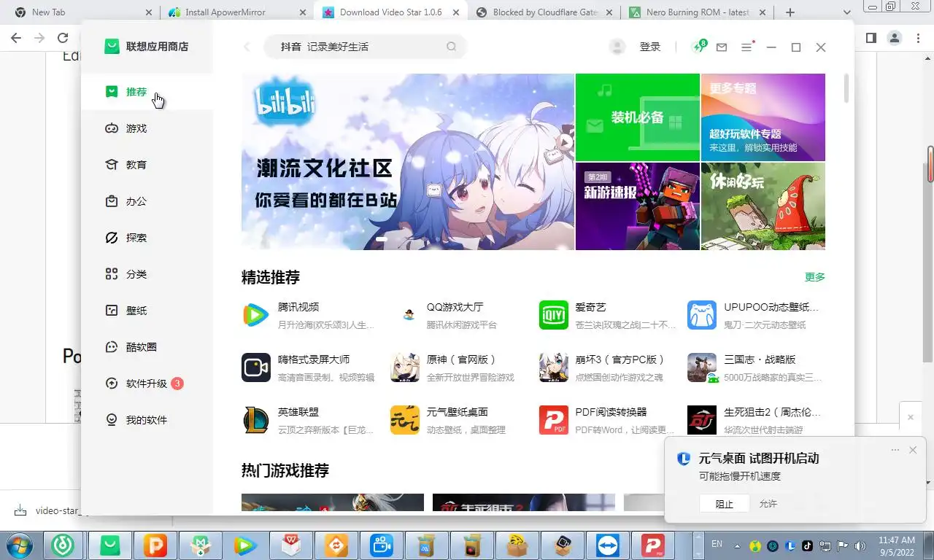The height and width of the screenshot is (560, 934).
Task: Click the search box showing 抖音
Action: (365, 47)
